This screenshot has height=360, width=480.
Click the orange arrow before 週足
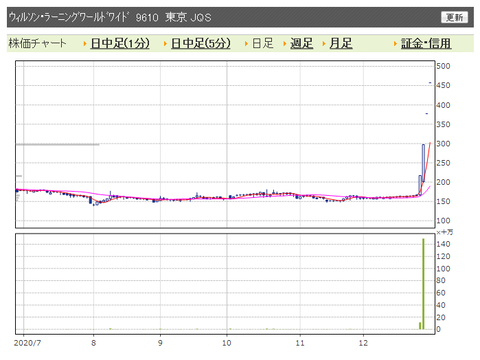coord(285,44)
